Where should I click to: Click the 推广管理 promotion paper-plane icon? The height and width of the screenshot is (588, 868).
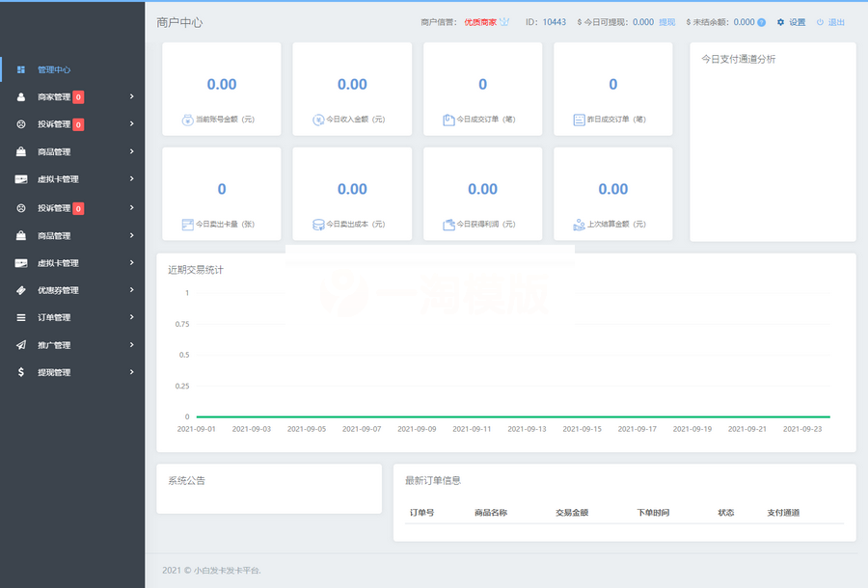[23, 344]
